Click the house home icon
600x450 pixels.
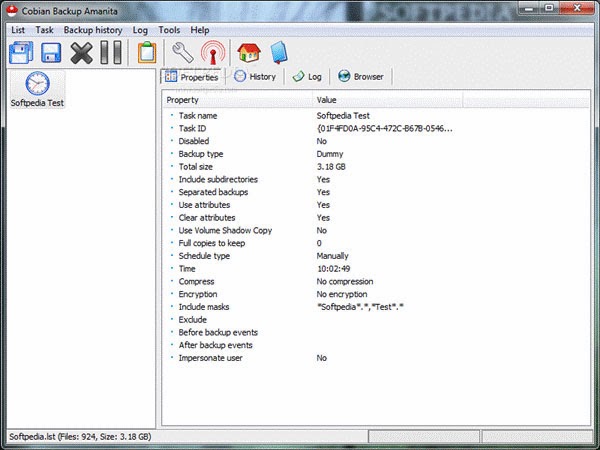249,52
